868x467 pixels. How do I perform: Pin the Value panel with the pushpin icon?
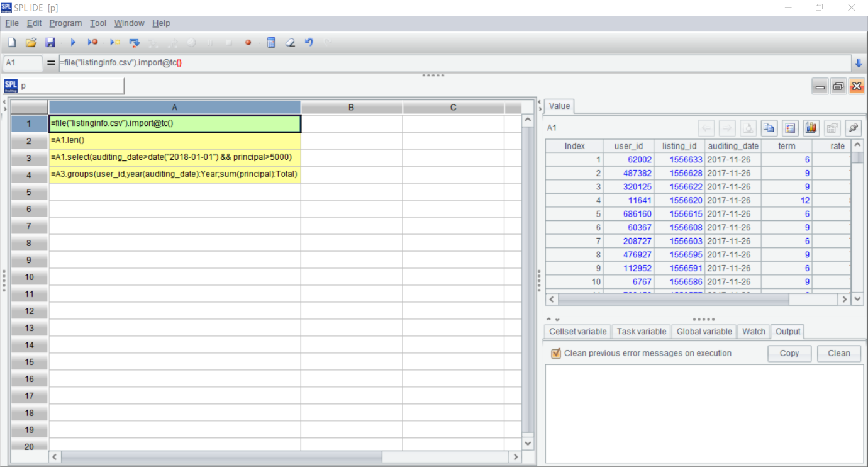853,128
